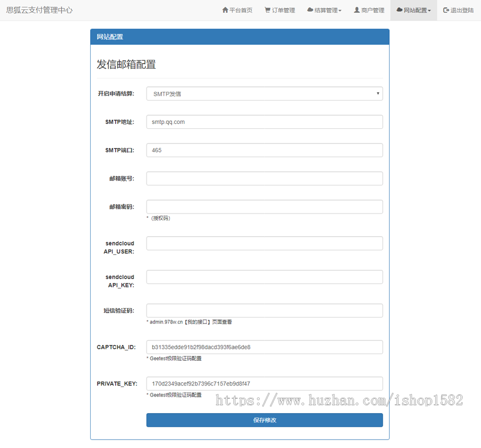The image size is (481, 448).
Task: Open the 开启申请结算 SMTP发信 dropdown
Action: [264, 93]
